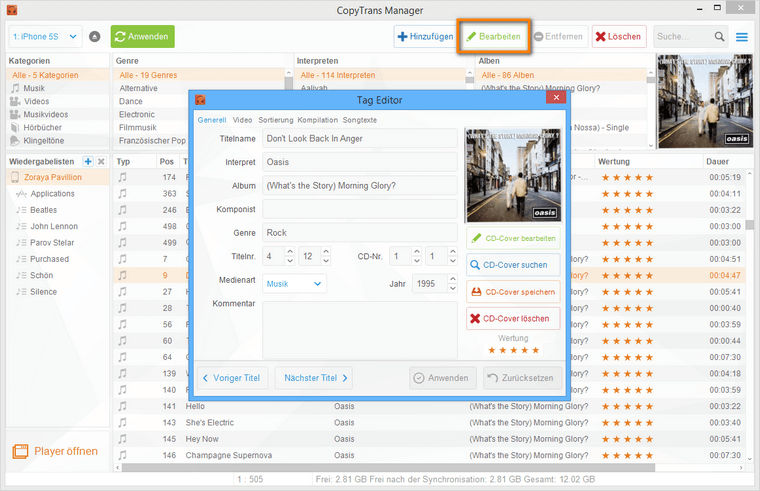Click the eject device icon
Viewport: 760px width, 491px height.
pos(95,36)
